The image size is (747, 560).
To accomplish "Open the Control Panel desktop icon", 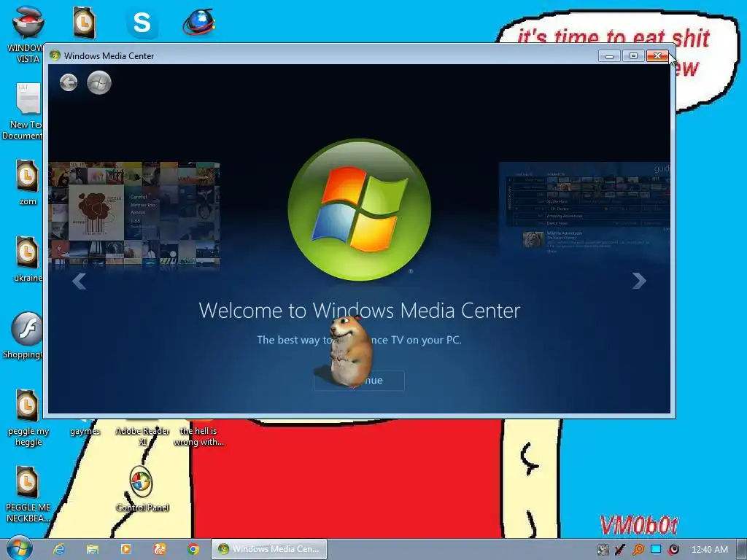I will click(142, 489).
